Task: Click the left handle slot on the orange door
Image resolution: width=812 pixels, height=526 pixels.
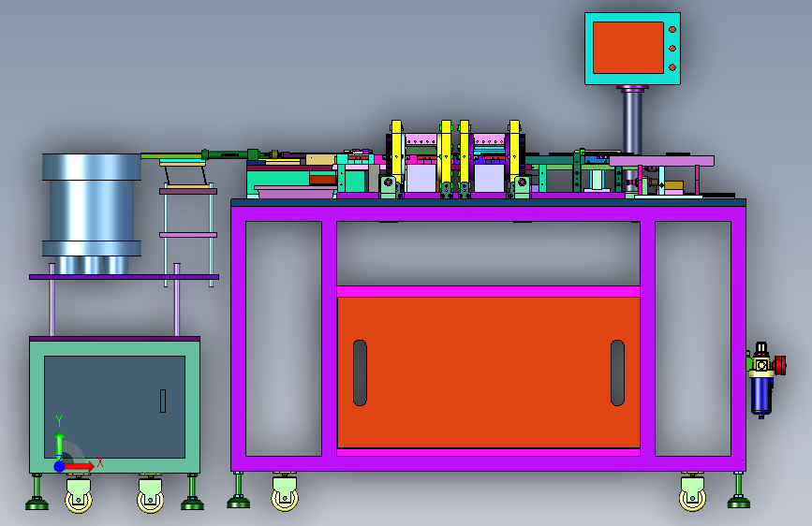Action: click(360, 373)
